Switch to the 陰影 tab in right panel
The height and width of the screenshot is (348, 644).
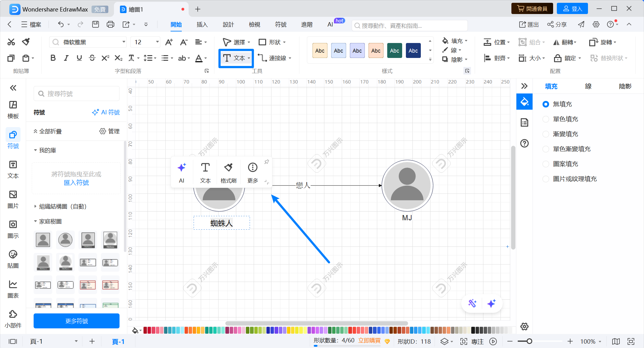coord(625,86)
